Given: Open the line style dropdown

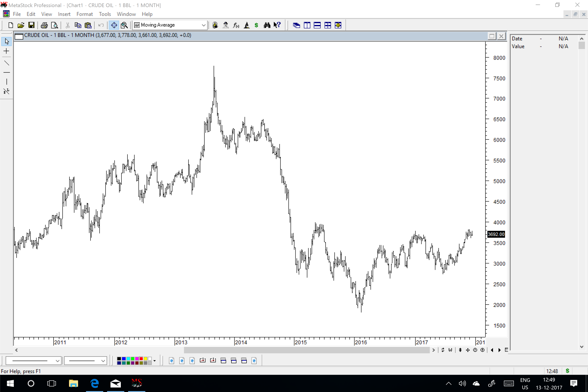Looking at the screenshot, I should [57, 361].
